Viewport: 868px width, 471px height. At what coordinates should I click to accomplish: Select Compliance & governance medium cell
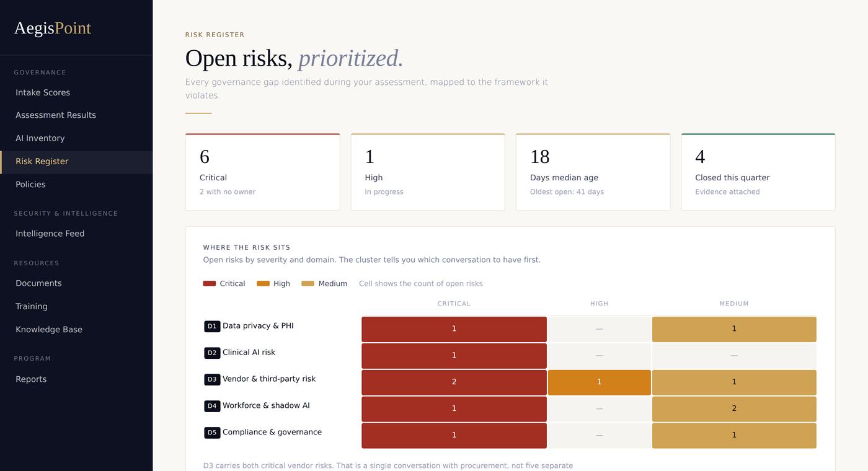click(734, 436)
